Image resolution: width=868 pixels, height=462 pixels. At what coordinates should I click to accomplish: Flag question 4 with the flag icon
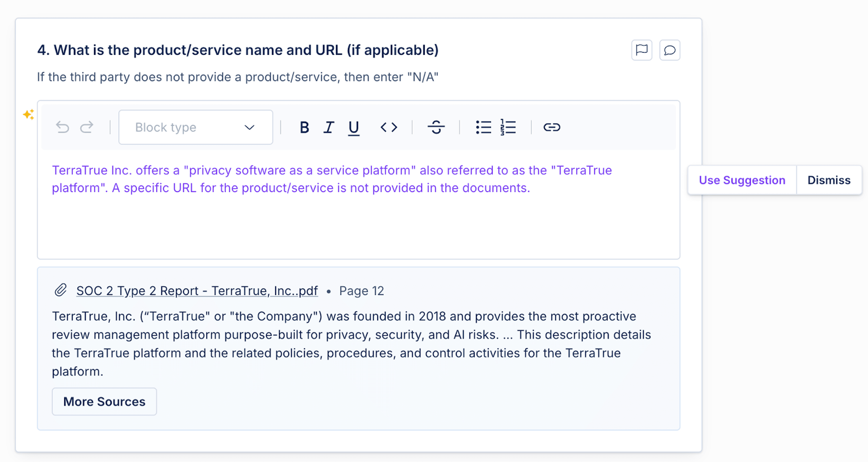tap(642, 50)
